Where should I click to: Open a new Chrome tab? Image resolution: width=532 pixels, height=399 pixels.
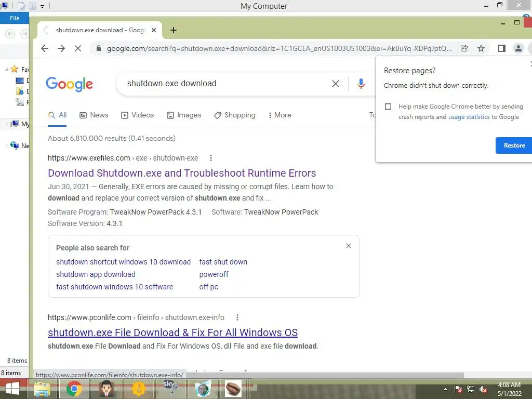(x=174, y=30)
